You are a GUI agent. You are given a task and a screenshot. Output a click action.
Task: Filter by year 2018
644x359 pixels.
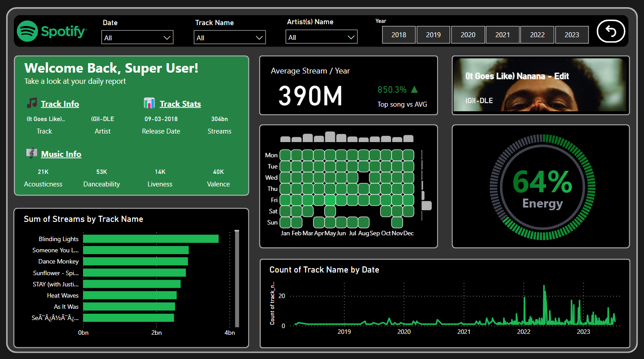[x=399, y=35]
